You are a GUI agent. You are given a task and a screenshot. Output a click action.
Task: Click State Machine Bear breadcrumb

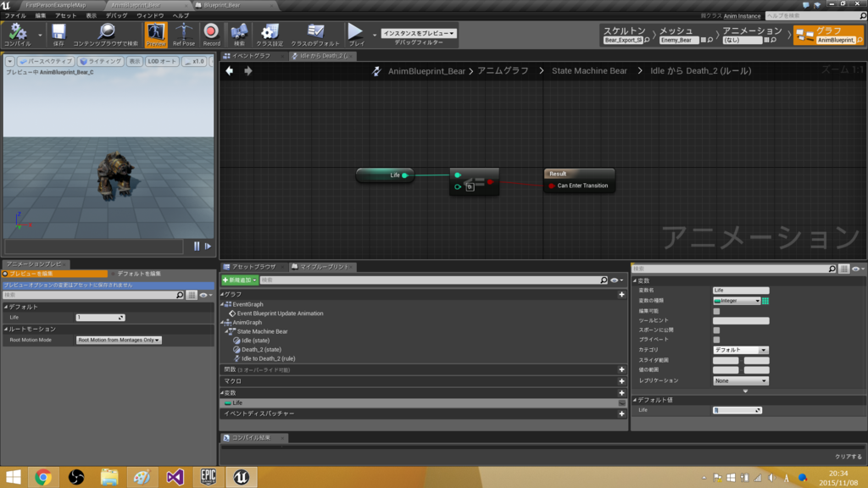tap(589, 71)
